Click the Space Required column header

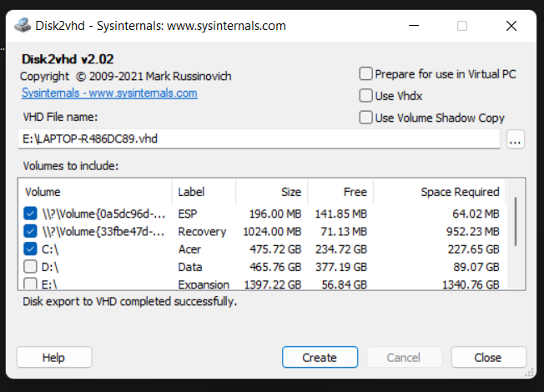point(440,192)
